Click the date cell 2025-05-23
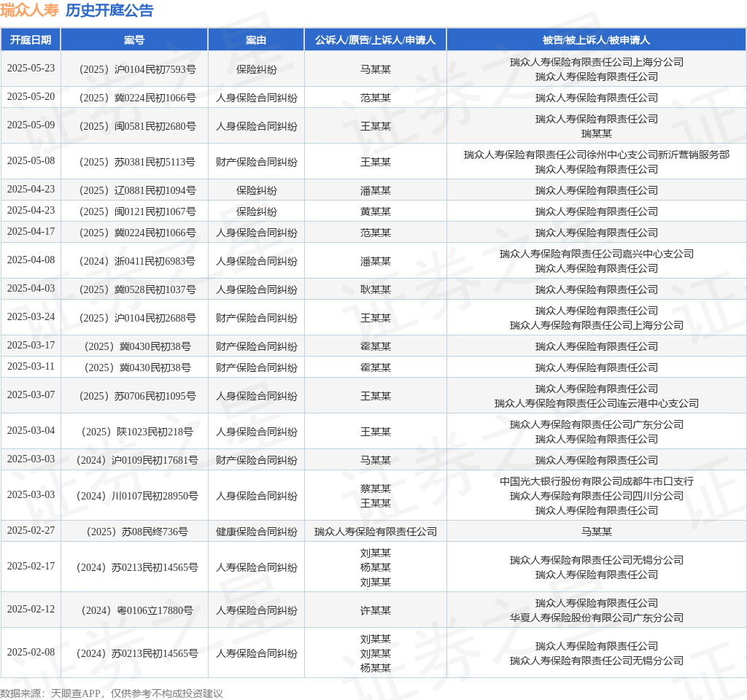 pyautogui.click(x=31, y=68)
